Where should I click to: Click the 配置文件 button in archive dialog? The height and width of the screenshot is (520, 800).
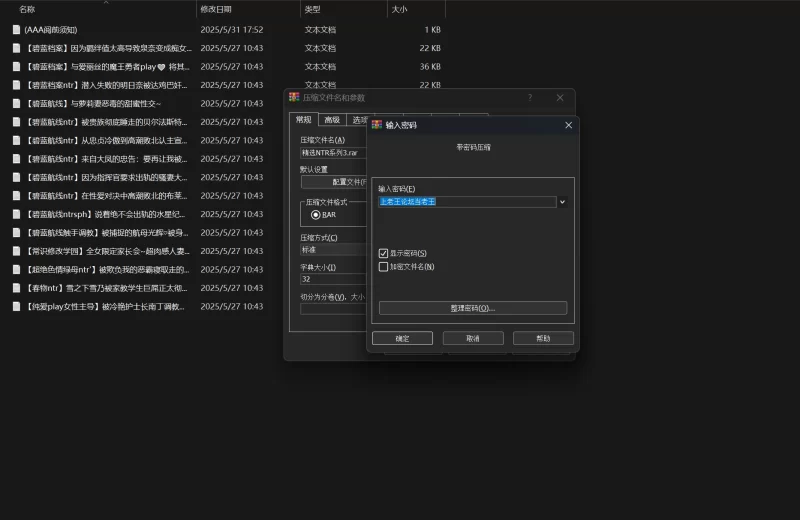coord(334,182)
